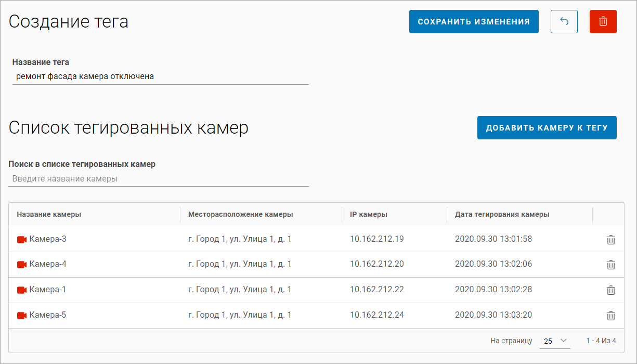Image resolution: width=637 pixels, height=364 pixels.
Task: Click the red camera icon beside Камера-5
Action: (22, 316)
